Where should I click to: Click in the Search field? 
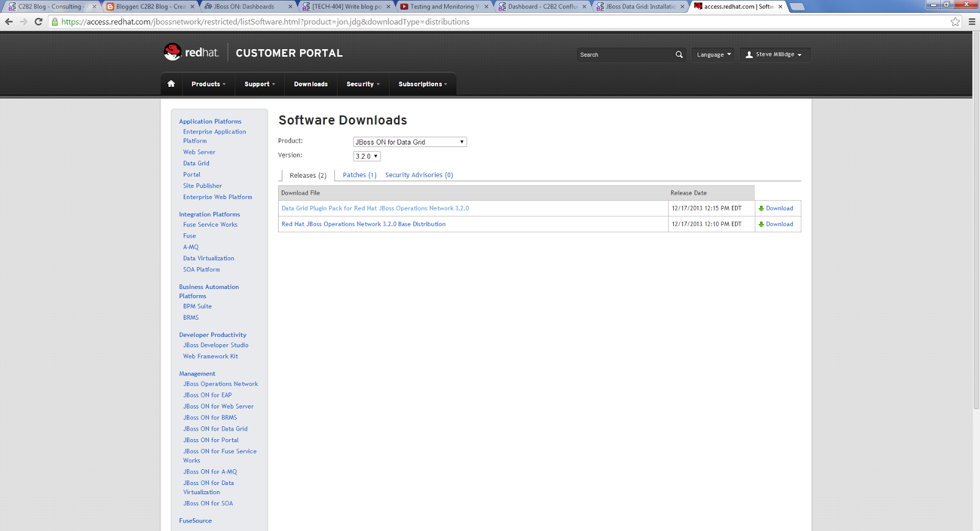pos(625,55)
